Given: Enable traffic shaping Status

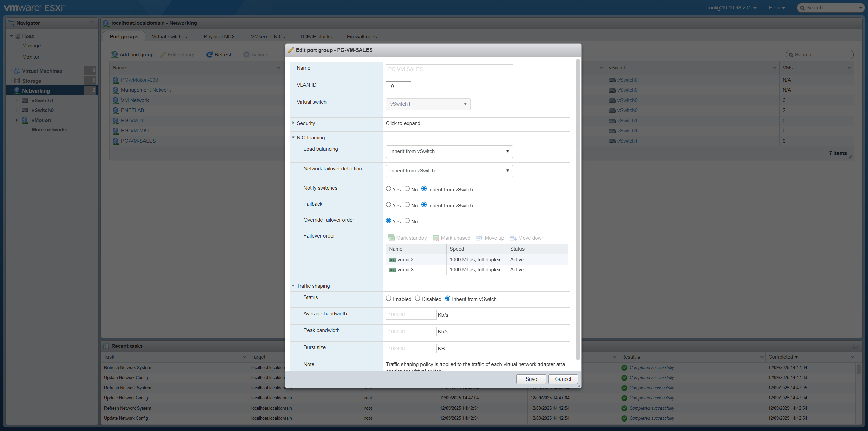Looking at the screenshot, I should [388, 298].
